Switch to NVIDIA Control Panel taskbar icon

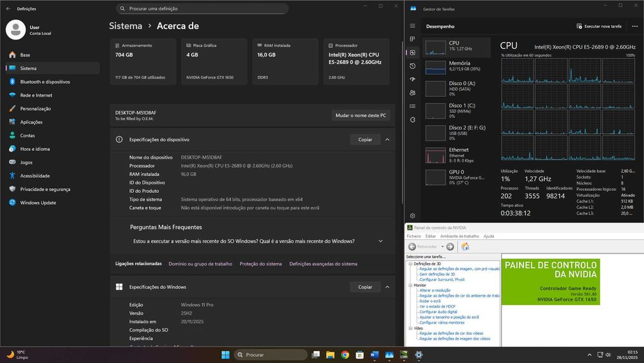coord(404,355)
